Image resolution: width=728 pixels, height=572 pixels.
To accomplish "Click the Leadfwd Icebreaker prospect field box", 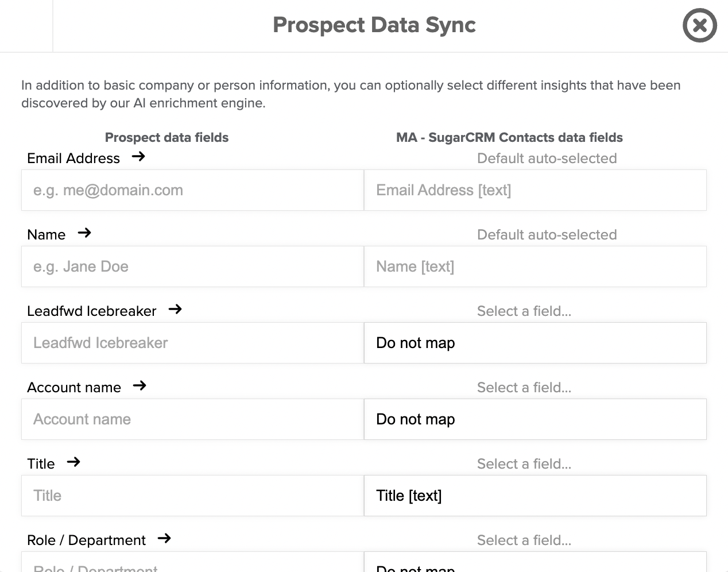I will pyautogui.click(x=192, y=343).
